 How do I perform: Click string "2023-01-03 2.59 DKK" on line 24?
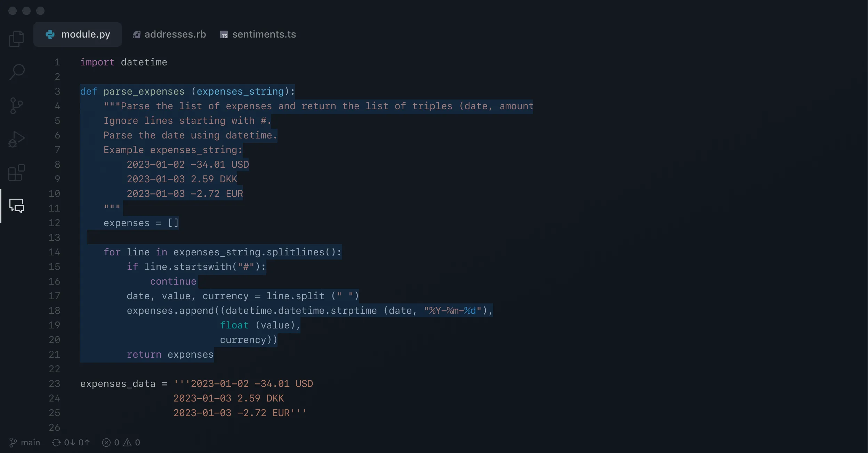228,398
